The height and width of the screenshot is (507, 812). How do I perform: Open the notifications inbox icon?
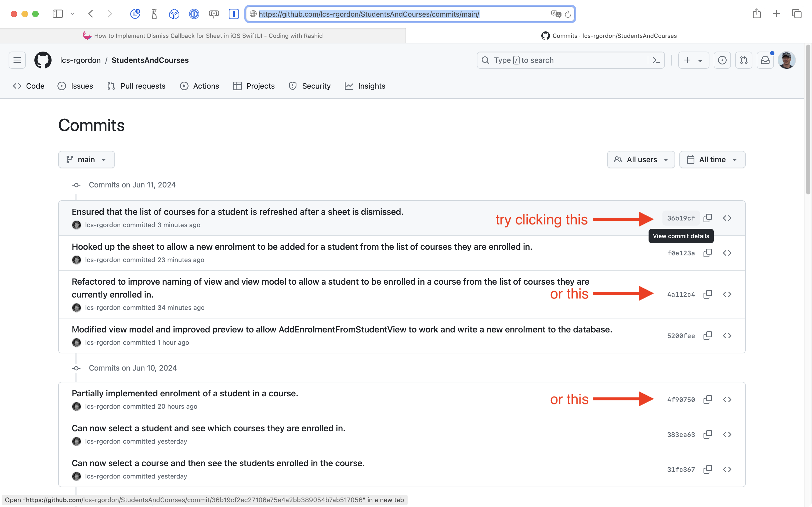(x=765, y=60)
